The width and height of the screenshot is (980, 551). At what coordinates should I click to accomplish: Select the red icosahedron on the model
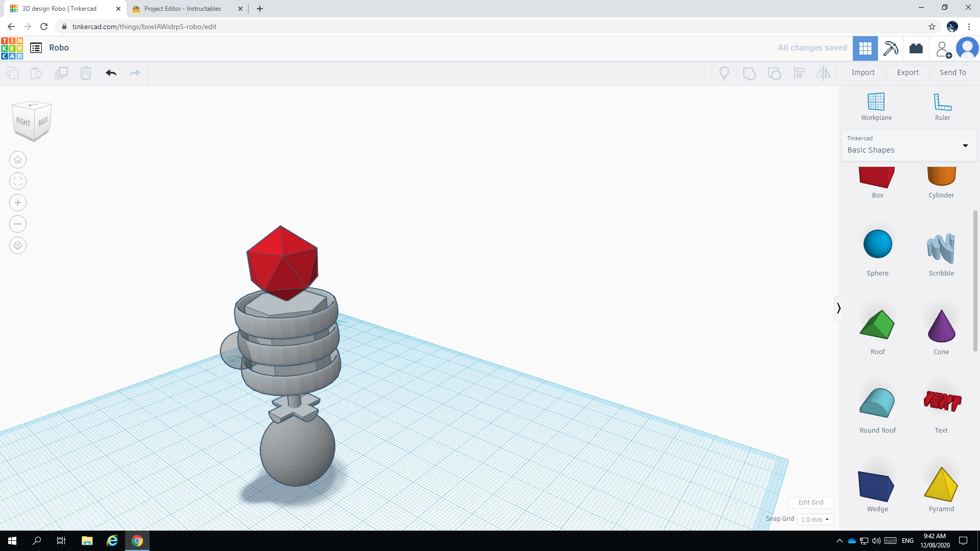point(282,263)
